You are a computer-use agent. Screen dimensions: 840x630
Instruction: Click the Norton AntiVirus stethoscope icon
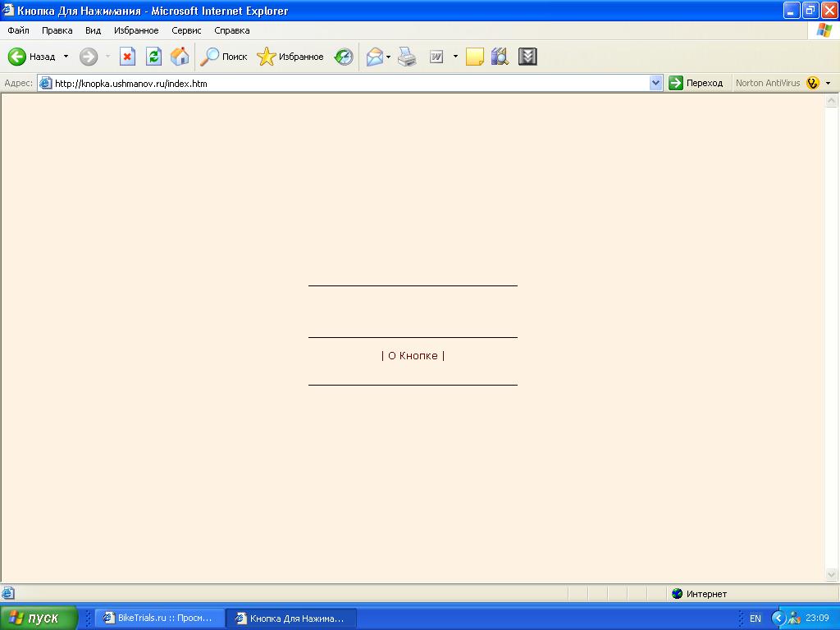(x=812, y=83)
